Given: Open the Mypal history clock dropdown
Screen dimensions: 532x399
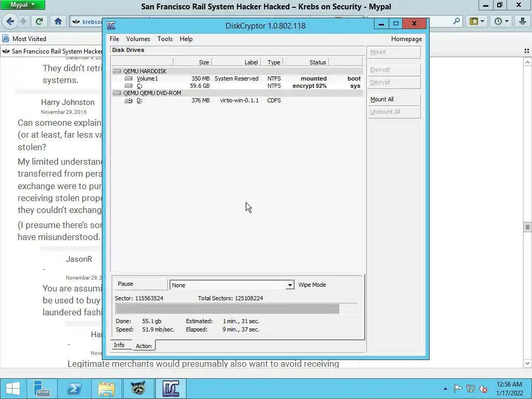Looking at the screenshot, I should (x=501, y=21).
